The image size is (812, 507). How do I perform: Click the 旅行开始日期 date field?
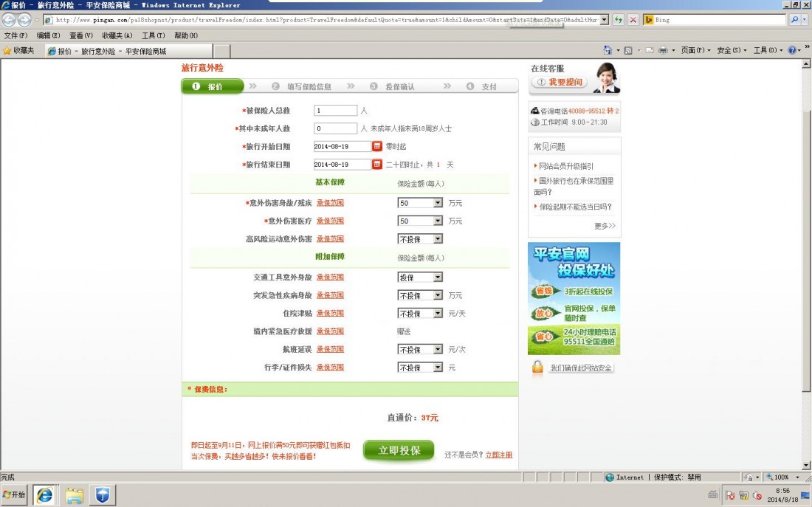[343, 147]
